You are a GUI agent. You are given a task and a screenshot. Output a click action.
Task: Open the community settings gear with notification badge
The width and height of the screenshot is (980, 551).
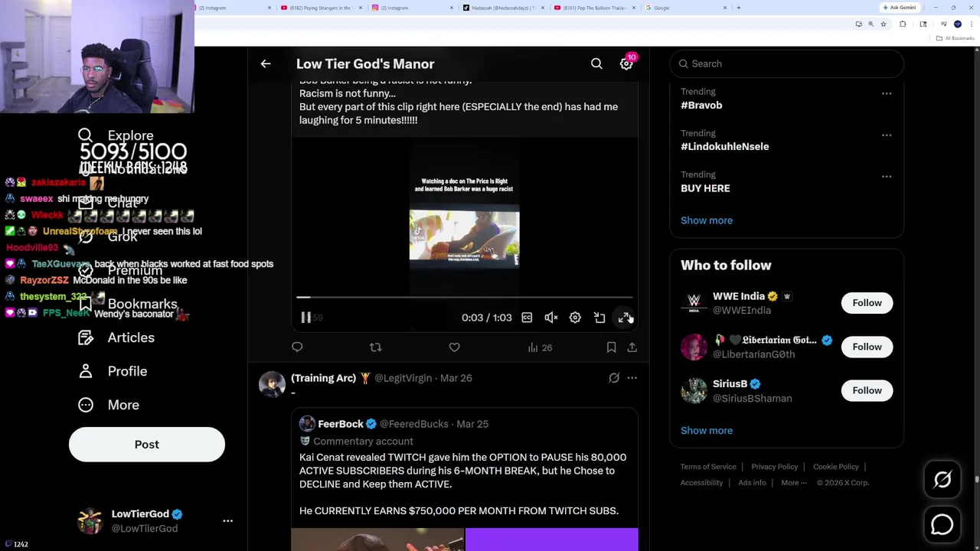pos(626,64)
